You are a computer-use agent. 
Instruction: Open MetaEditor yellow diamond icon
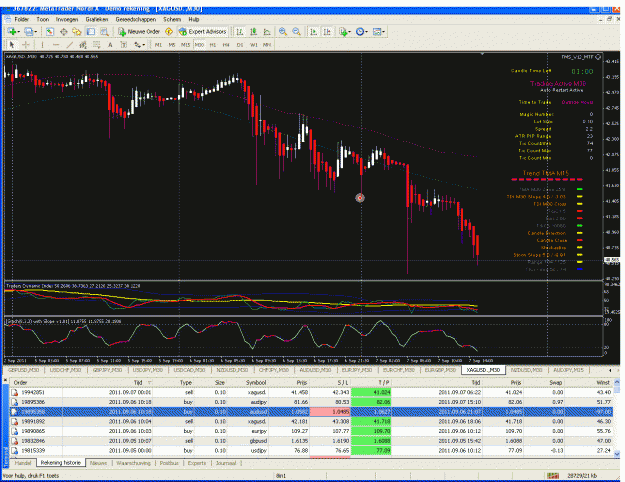click(x=169, y=31)
